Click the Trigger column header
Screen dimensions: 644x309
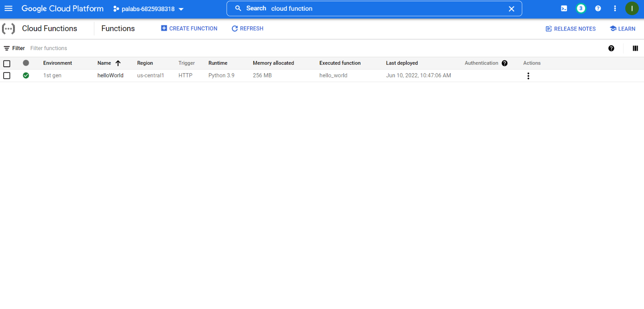[x=187, y=63]
